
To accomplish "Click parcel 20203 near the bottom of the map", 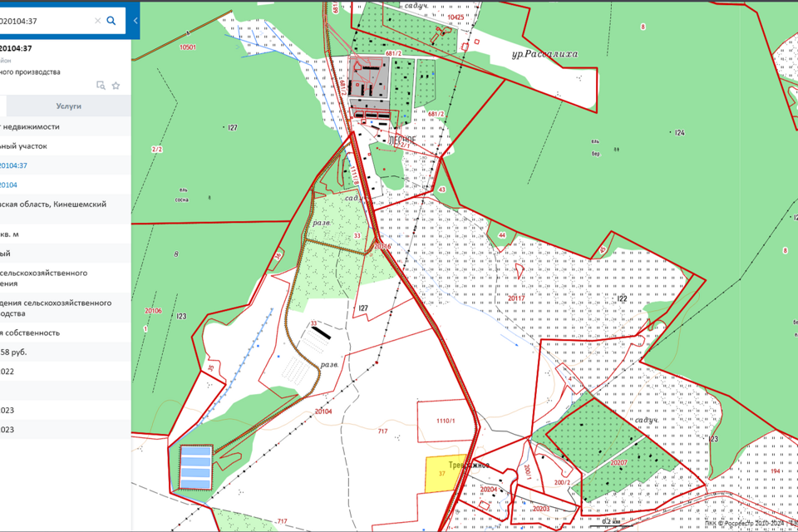I will 541,507.
